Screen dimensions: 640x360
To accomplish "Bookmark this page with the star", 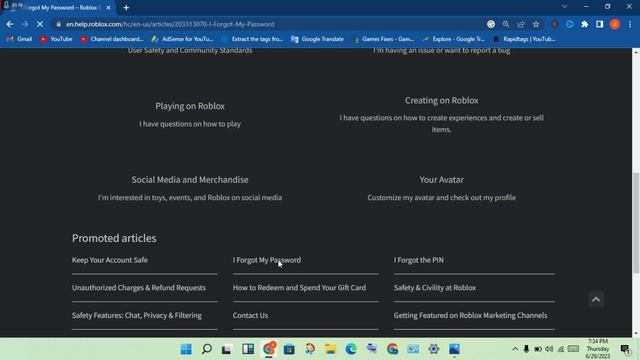I will [536, 24].
